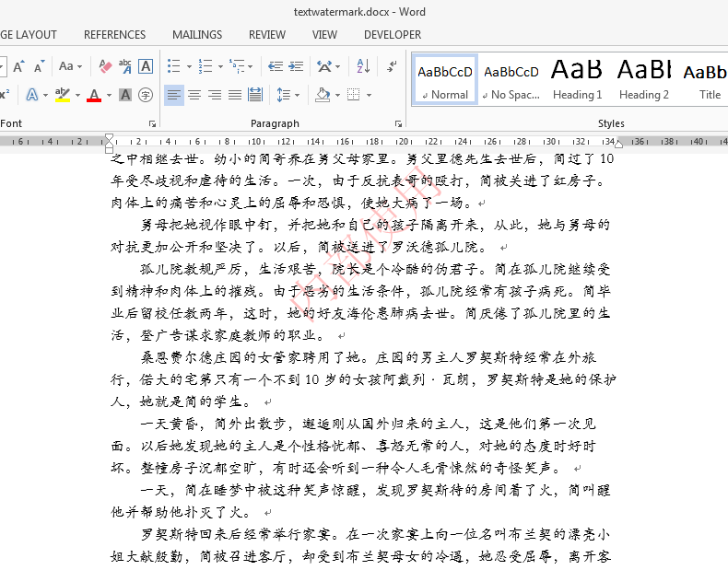
Task: Expand the Line Spacing dropdown arrow
Action: tap(297, 96)
